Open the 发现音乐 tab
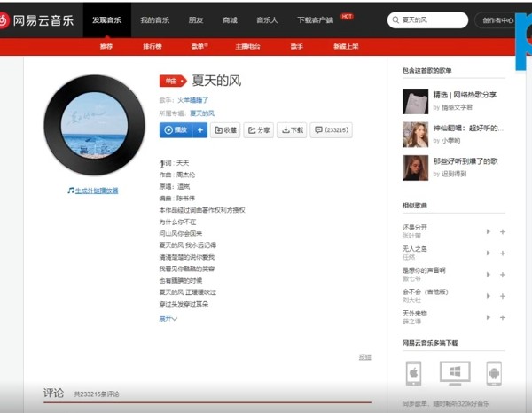 pyautogui.click(x=107, y=20)
